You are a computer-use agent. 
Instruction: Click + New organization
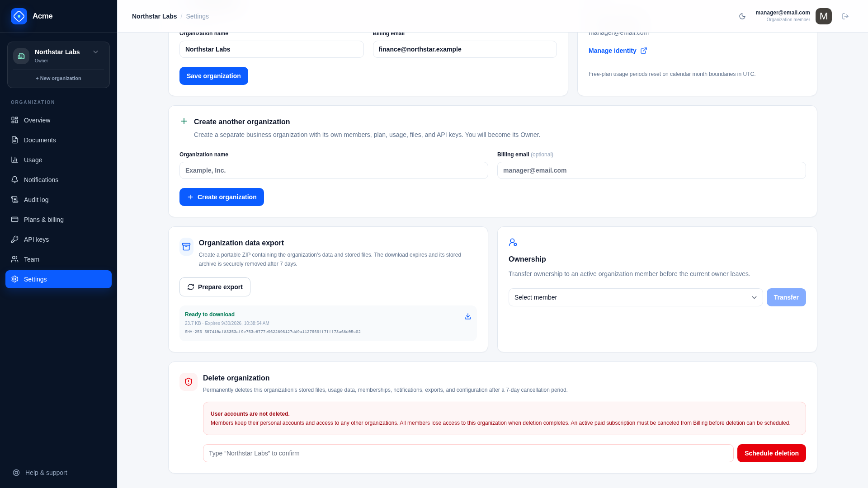pos(58,78)
